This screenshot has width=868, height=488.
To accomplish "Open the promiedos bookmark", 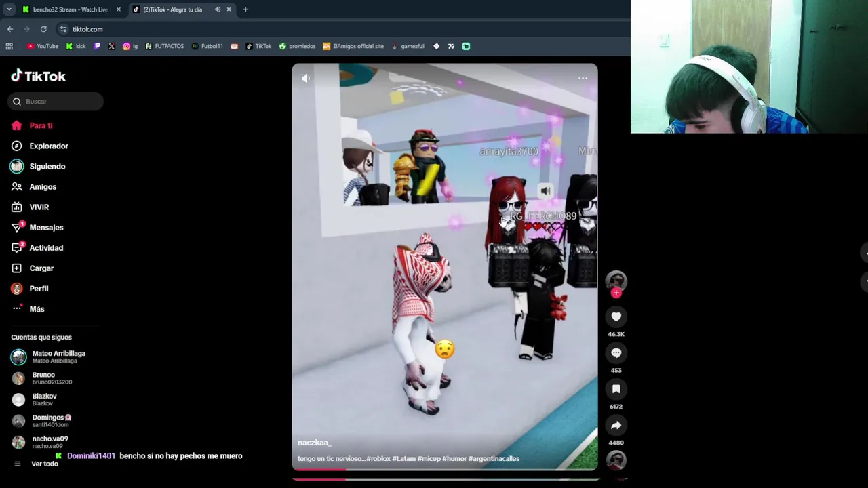I will coord(297,46).
